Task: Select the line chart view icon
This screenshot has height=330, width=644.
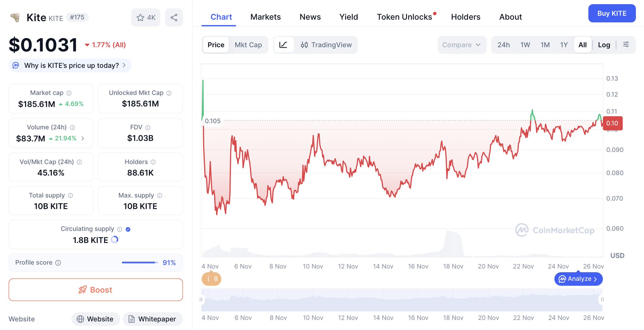Action: pos(283,45)
